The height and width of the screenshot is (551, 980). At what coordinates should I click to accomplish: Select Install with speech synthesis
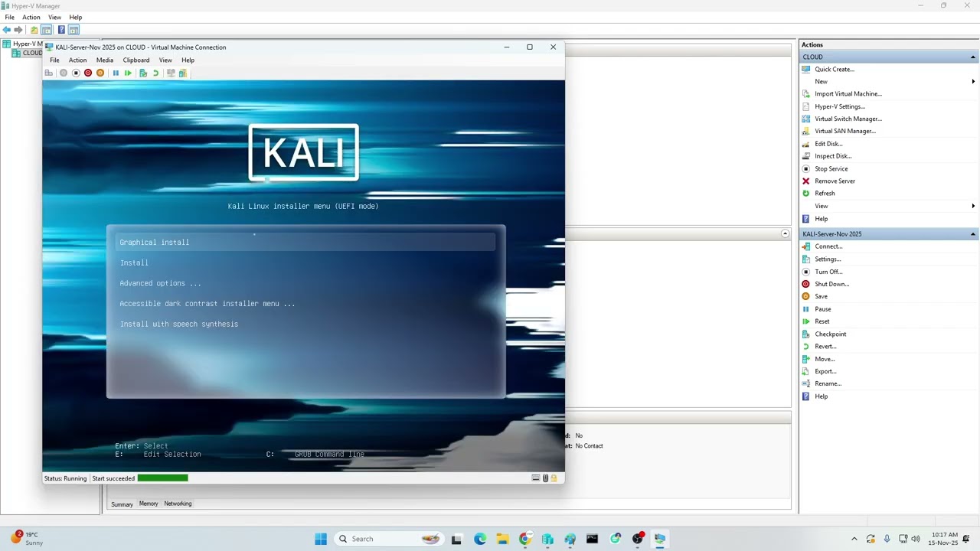tap(178, 324)
